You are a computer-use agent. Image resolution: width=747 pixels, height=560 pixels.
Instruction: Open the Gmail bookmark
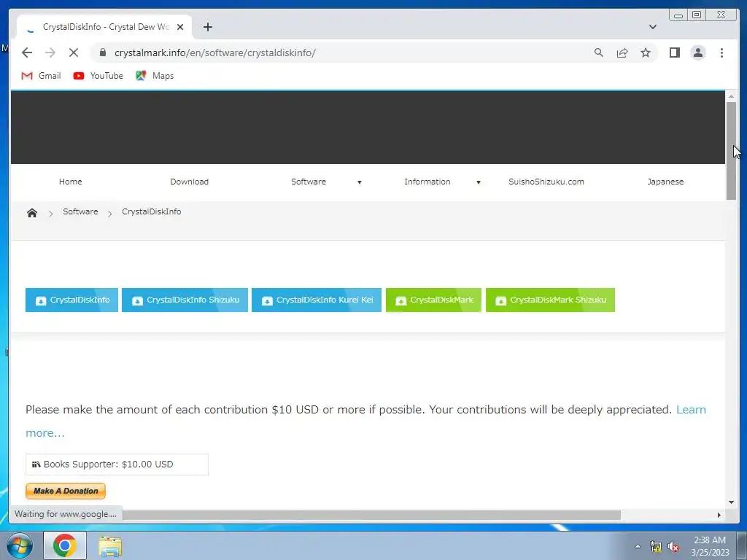[x=41, y=76]
